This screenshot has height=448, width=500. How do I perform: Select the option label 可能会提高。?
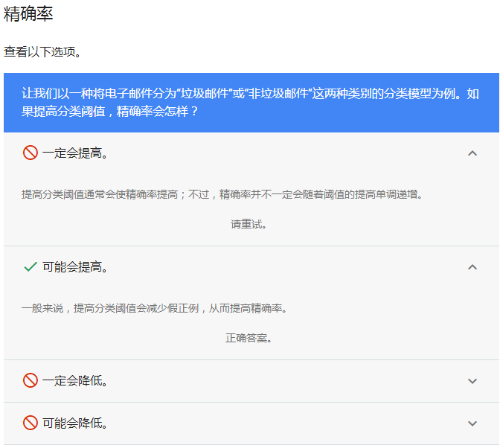(x=76, y=267)
